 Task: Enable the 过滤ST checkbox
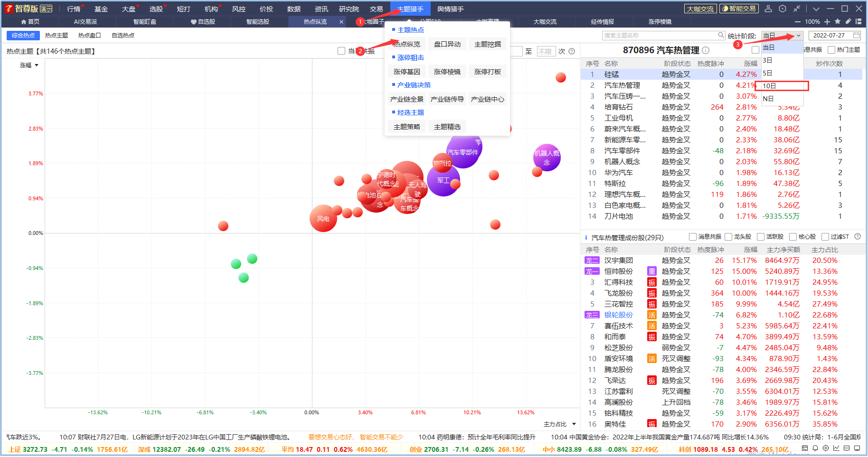click(x=825, y=236)
